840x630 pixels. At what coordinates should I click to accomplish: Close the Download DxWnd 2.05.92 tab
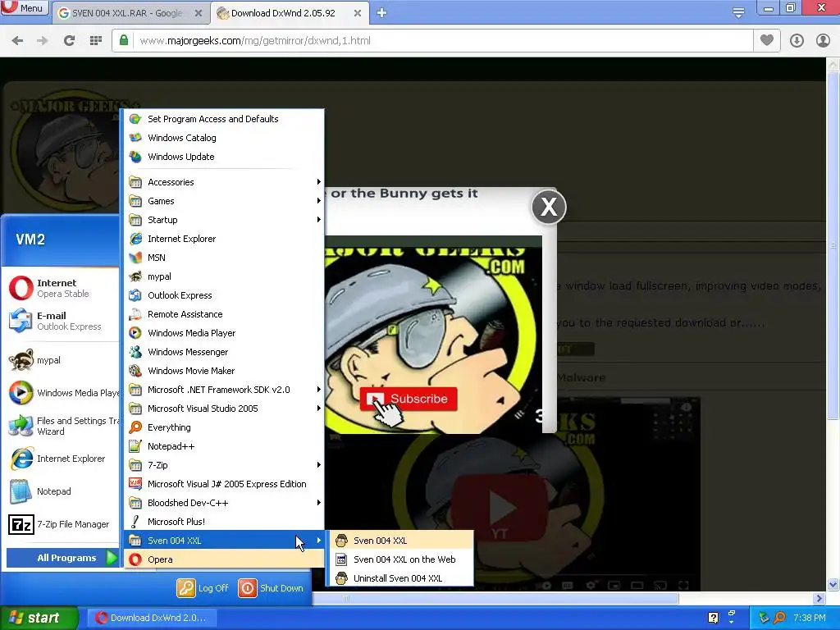pyautogui.click(x=358, y=13)
